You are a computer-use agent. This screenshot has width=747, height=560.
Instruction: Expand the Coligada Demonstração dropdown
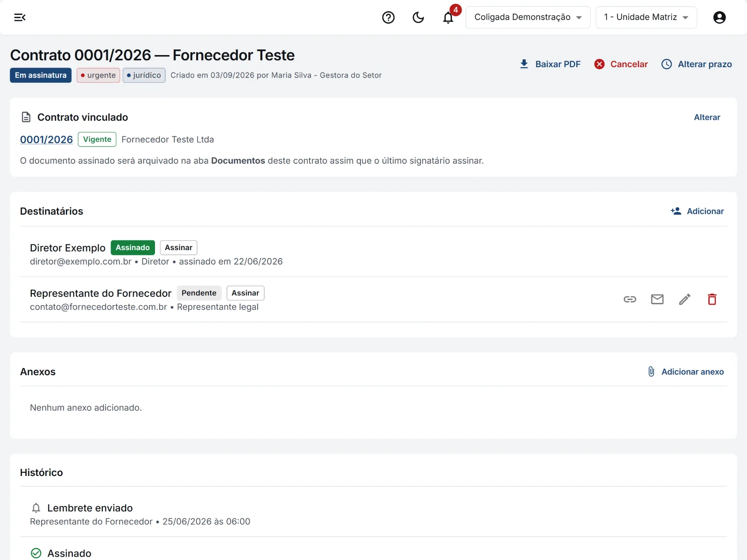(528, 17)
